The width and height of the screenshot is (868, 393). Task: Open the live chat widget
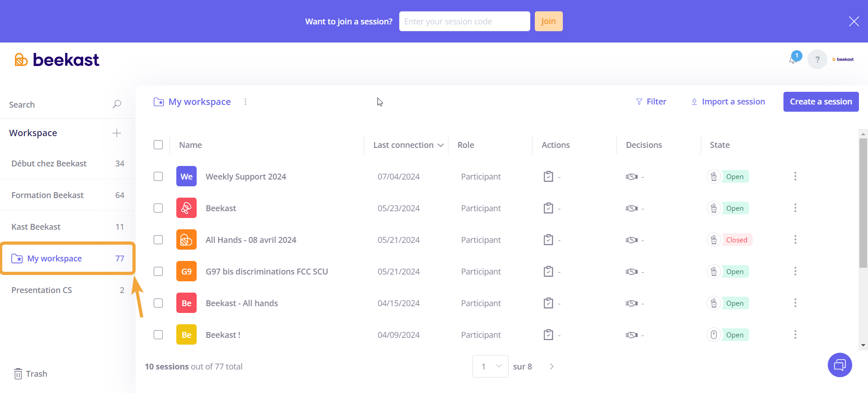(x=840, y=365)
